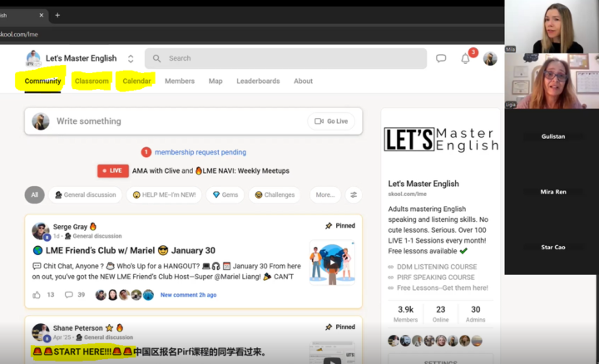Click the Write something post box
This screenshot has width=599, height=364.
(194, 121)
